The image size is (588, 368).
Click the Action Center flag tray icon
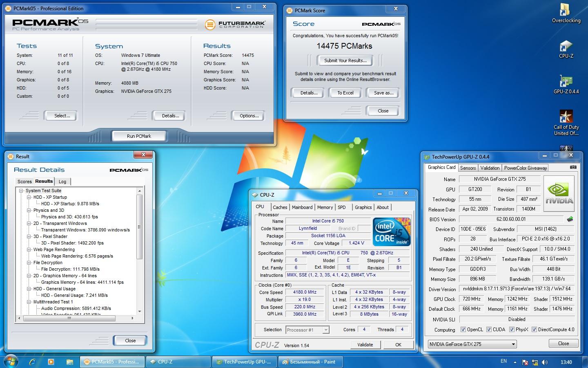525,362
